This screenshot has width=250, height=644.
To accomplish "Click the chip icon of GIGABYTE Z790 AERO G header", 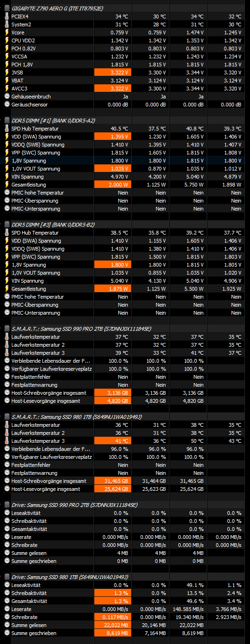I will click(7, 8).
